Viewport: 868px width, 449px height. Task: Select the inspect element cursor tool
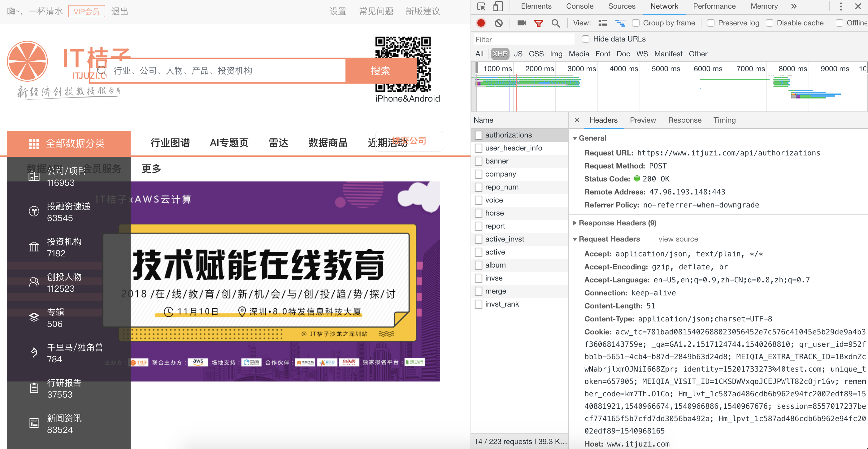pos(481,7)
